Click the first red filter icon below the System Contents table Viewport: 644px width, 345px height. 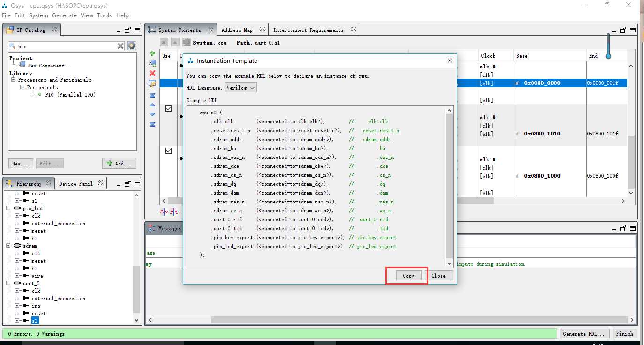click(x=164, y=211)
